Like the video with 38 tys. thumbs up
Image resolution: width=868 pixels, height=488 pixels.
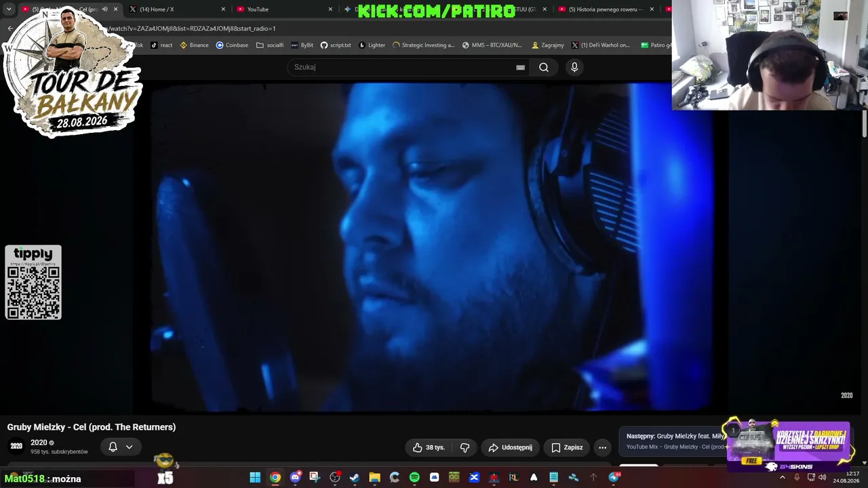[429, 447]
